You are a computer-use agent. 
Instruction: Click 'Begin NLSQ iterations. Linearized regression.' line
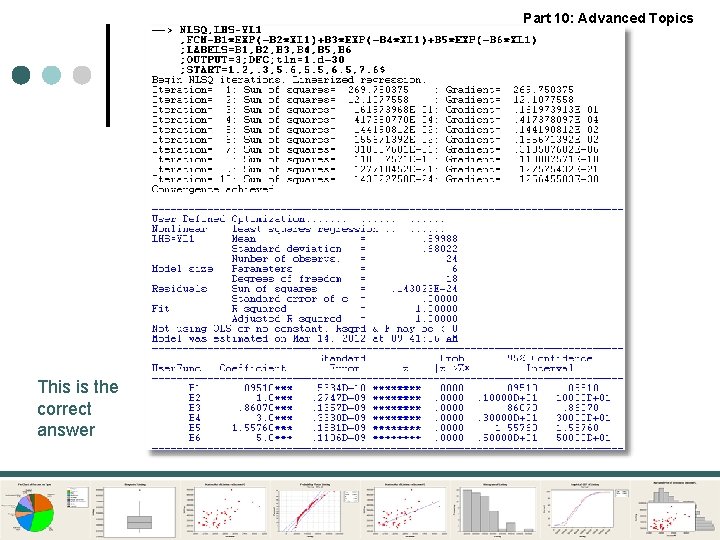(289, 80)
